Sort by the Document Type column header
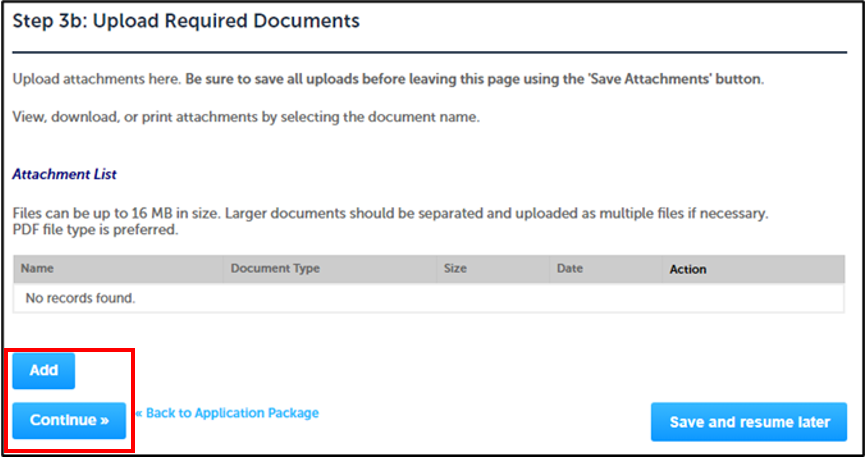The image size is (866, 458). [275, 269]
